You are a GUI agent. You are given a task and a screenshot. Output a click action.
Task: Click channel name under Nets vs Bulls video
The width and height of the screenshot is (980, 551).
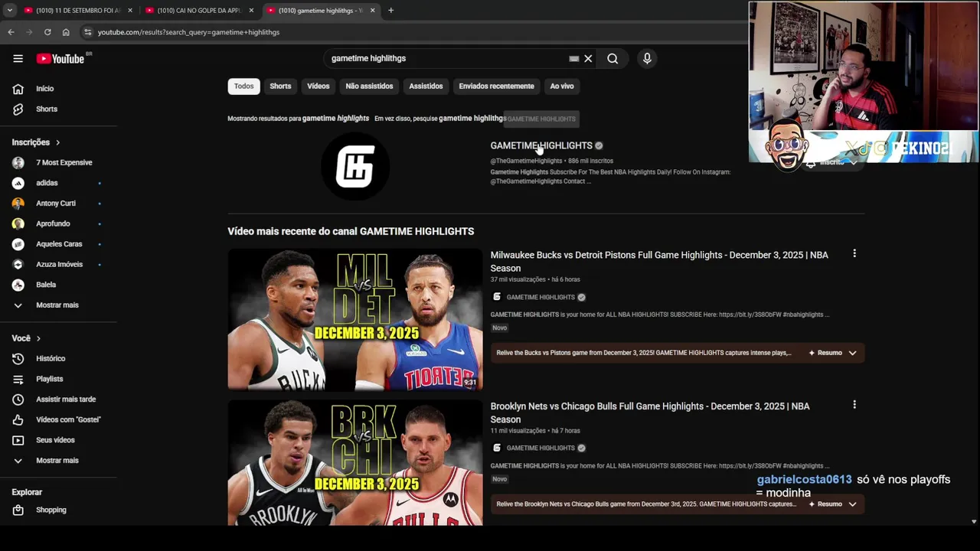tap(541, 448)
